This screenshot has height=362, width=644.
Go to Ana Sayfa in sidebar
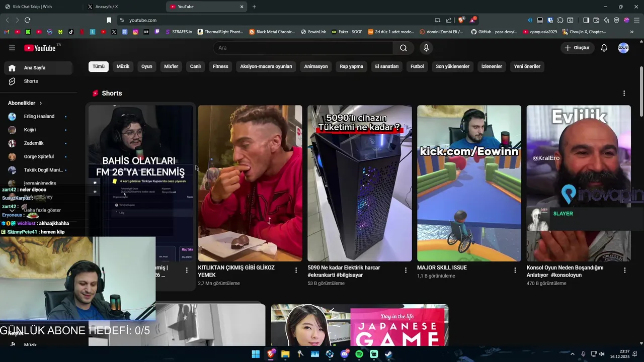(38, 68)
